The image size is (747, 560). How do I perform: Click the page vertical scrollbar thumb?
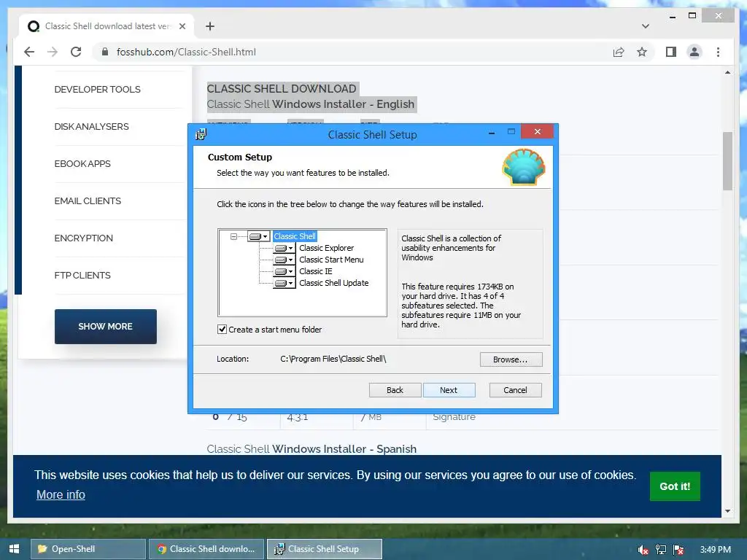[727, 161]
